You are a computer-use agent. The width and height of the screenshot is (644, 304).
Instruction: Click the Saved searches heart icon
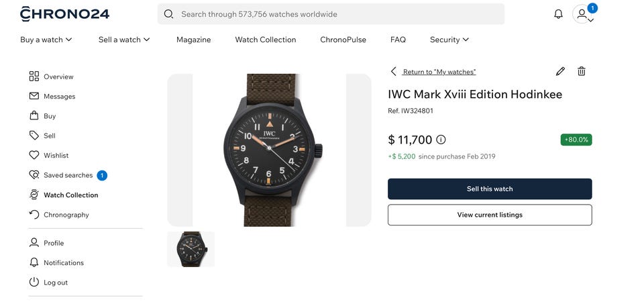(x=34, y=175)
